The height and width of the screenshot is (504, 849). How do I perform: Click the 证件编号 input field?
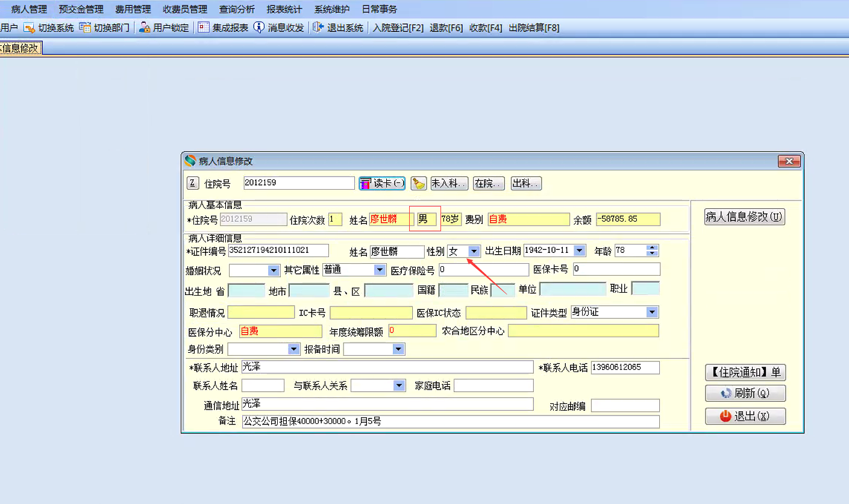278,250
